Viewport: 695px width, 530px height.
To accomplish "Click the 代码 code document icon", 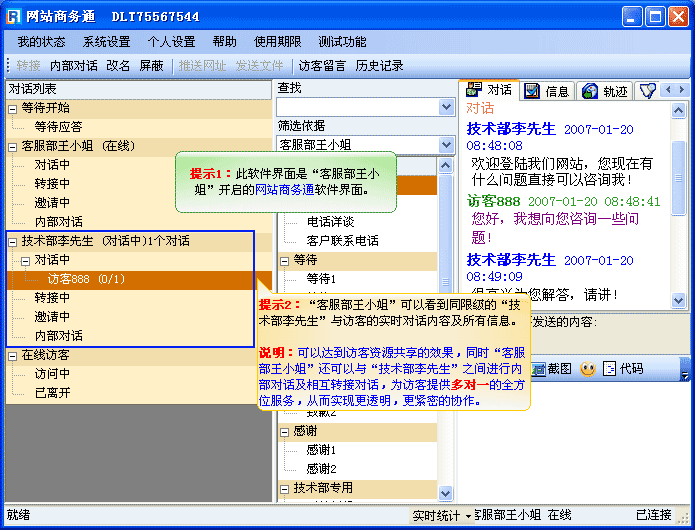I will [x=610, y=369].
